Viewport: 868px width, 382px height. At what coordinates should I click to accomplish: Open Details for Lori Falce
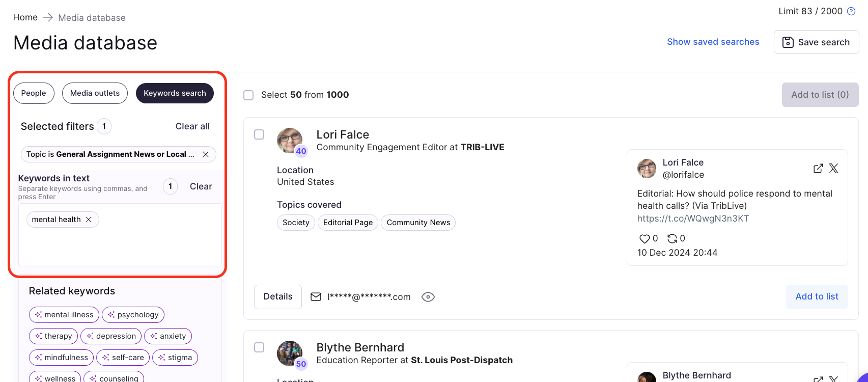(278, 297)
